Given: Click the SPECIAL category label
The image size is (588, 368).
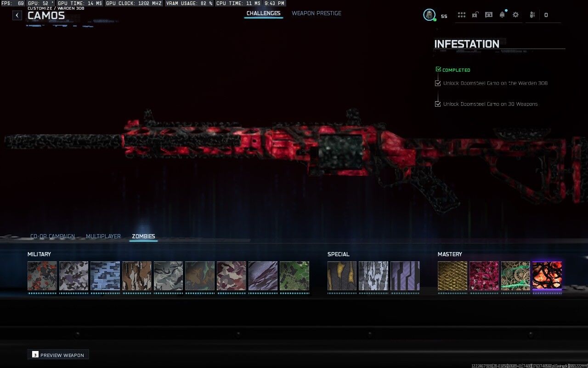Looking at the screenshot, I should pyautogui.click(x=339, y=254).
